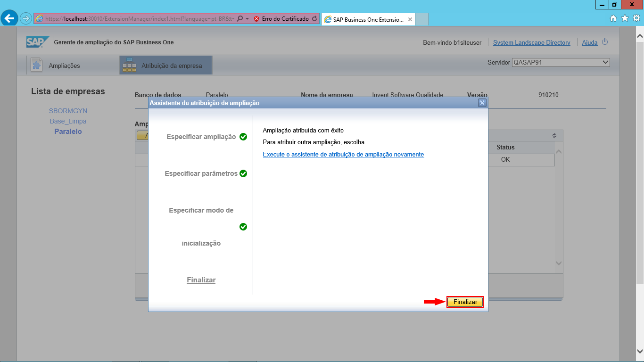Click the Erro do Certificado warning

coord(281,19)
